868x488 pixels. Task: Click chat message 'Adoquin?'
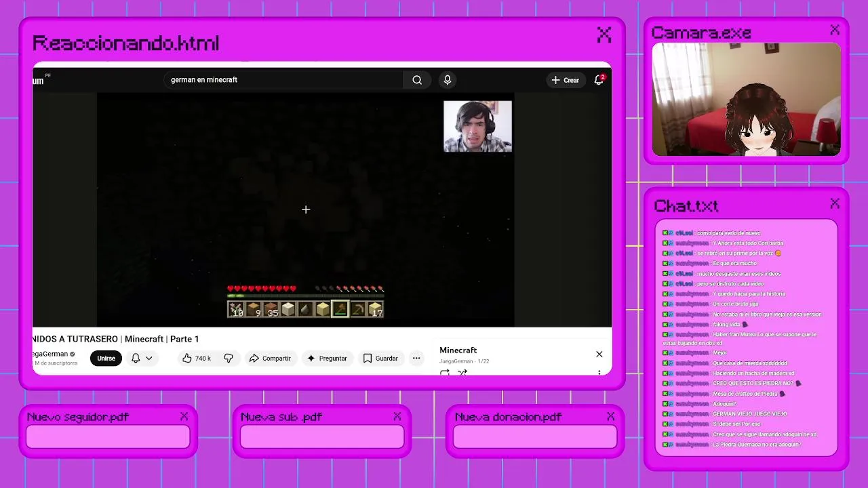click(x=724, y=404)
